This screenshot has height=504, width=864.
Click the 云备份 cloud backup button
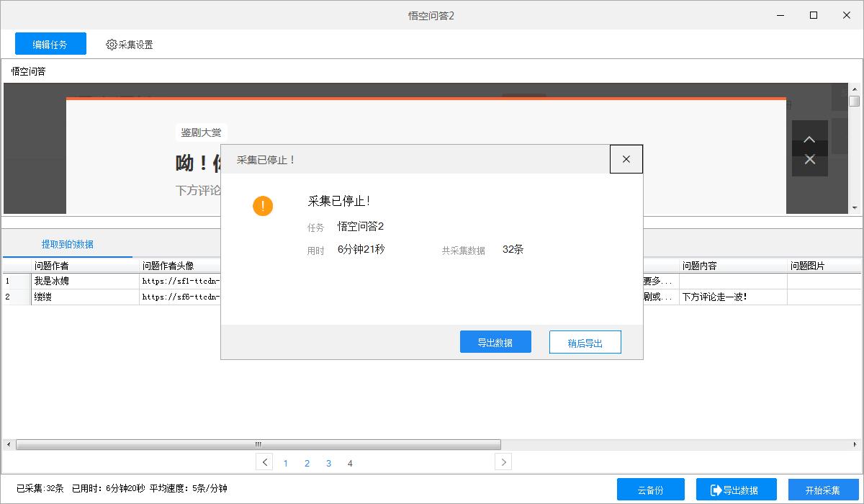tap(650, 489)
